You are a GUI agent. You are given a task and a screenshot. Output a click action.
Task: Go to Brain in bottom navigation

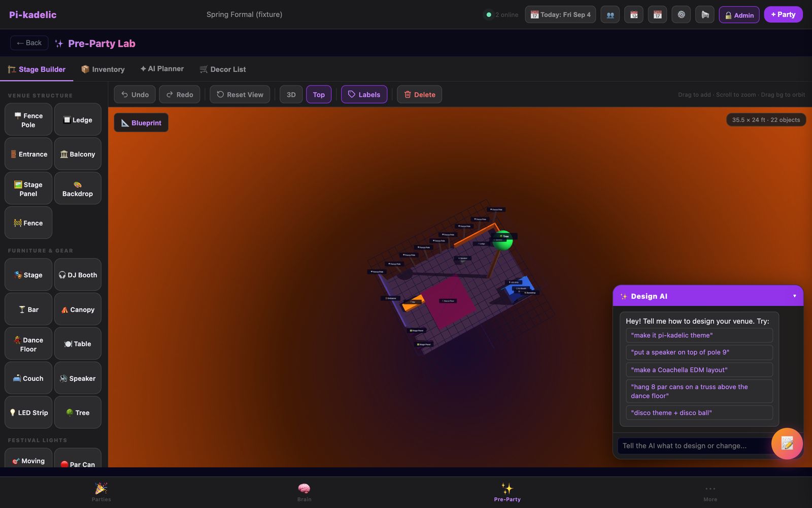[x=304, y=492]
